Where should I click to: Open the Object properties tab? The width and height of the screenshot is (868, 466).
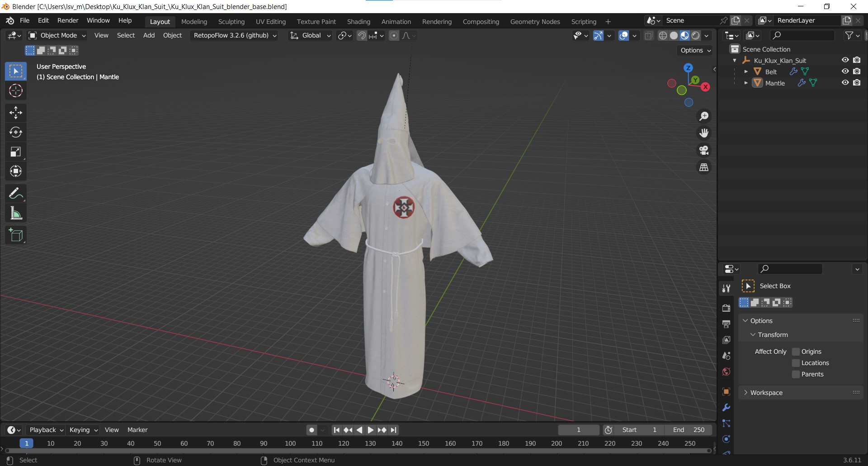[726, 392]
